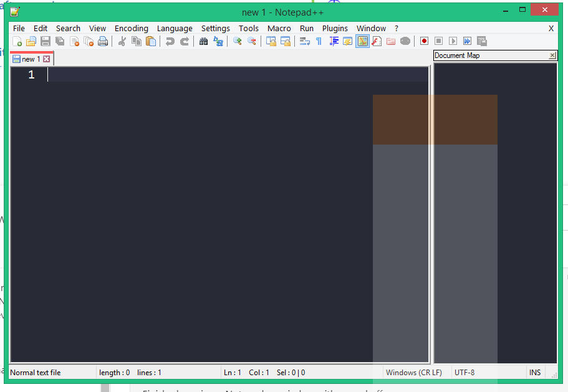This screenshot has width=568, height=392.
Task: Save the document with the Save icon
Action: 46,41
